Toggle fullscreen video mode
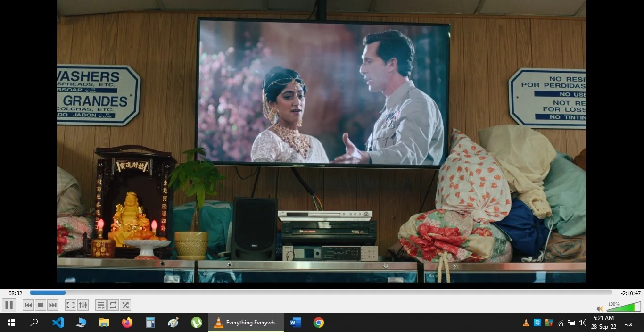Screen dimensions: 644x332 point(71,305)
